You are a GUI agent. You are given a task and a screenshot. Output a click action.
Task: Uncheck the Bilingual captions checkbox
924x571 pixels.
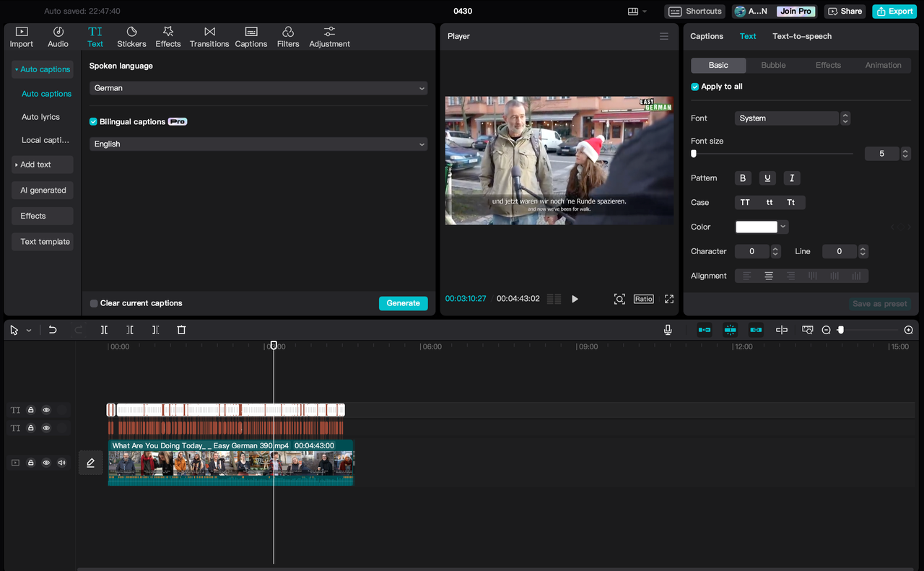tap(93, 122)
